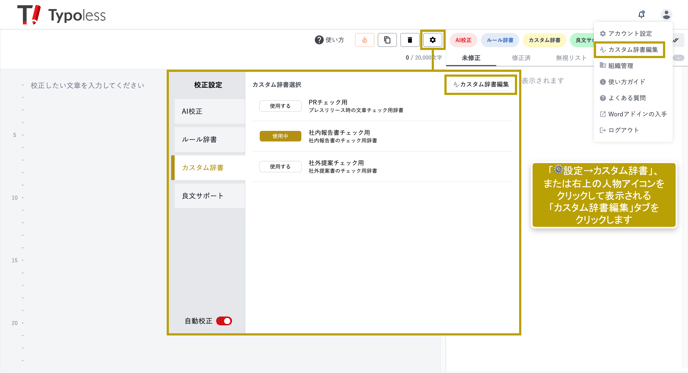Image resolution: width=688 pixels, height=373 pixels.
Task: Choose アカウント設定 in user menu
Action: click(626, 33)
